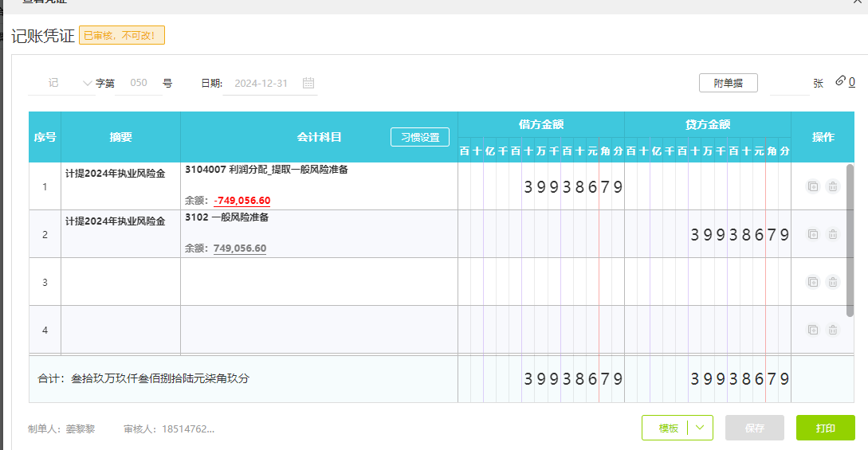Viewport: 868px width, 450px height.
Task: Click the 习惯设置 button
Action: [420, 137]
